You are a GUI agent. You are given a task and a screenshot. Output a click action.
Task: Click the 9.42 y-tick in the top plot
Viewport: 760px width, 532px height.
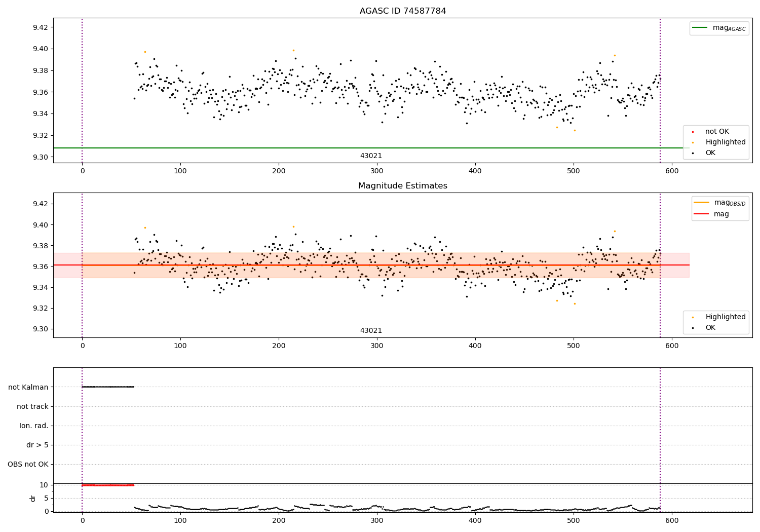click(x=40, y=27)
